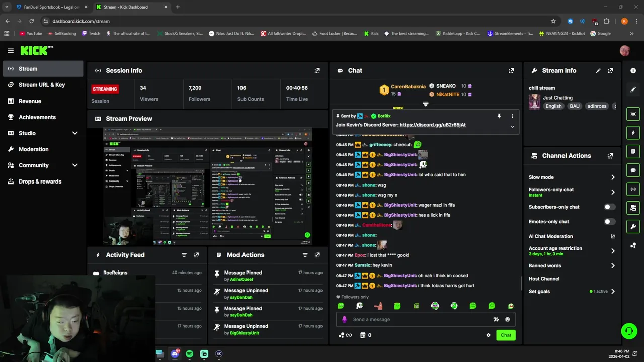This screenshot has height=362, width=644.
Task: Open the green support bubble button
Action: tap(629, 331)
